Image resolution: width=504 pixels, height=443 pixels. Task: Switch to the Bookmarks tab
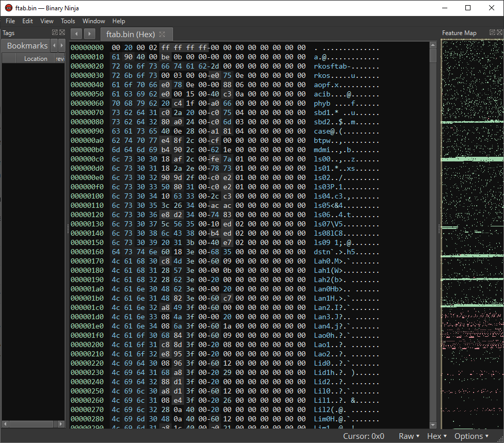[27, 46]
